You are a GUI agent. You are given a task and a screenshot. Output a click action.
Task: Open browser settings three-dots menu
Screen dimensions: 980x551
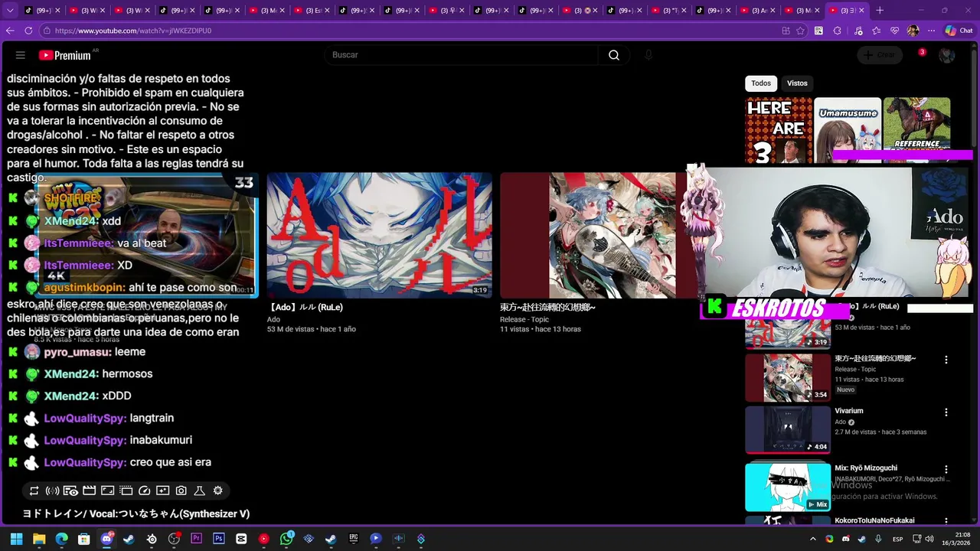931,31
